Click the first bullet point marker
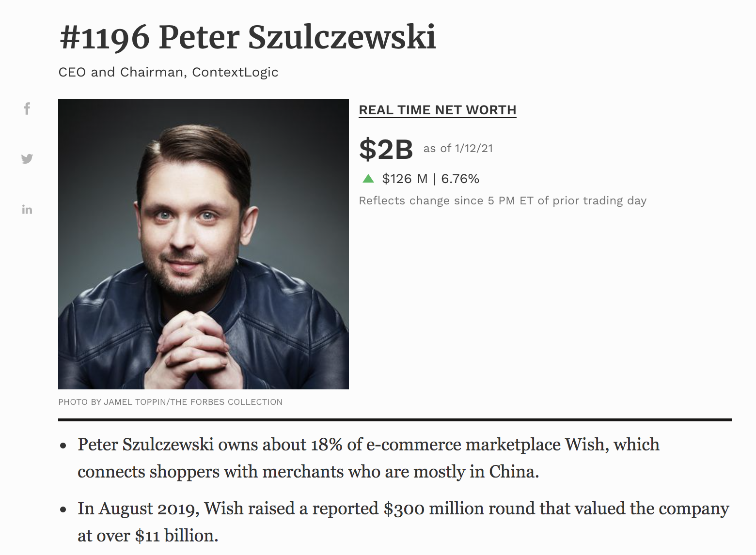 [x=63, y=446]
